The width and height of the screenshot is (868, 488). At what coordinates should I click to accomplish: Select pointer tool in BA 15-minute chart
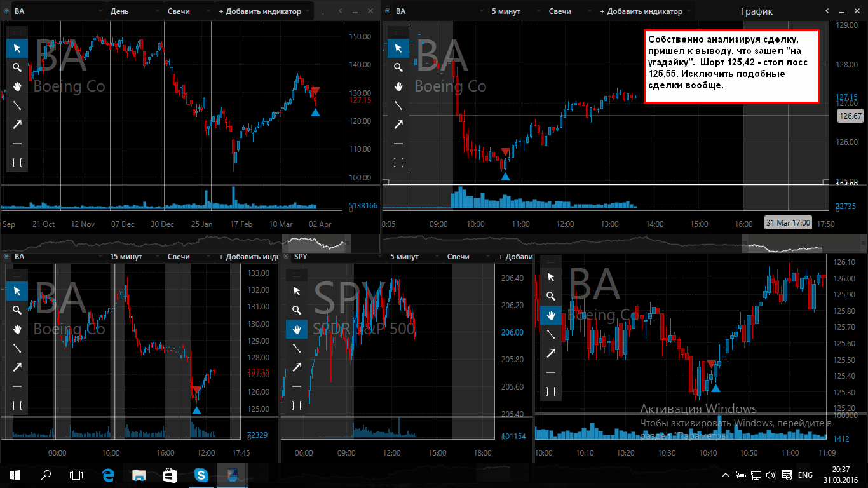(17, 291)
